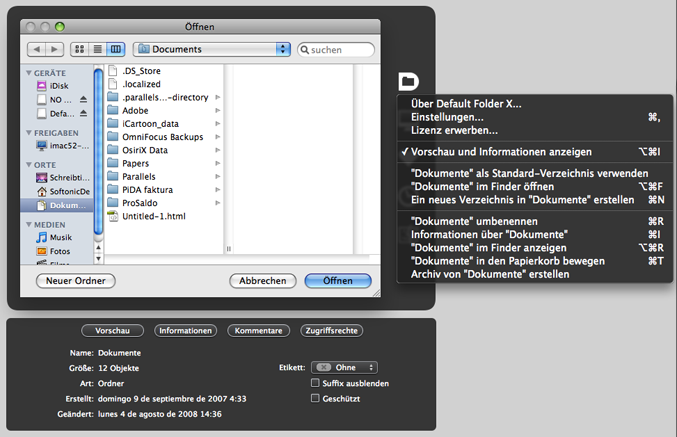Click the blue Öffnen button
This screenshot has height=437, width=677.
(338, 281)
